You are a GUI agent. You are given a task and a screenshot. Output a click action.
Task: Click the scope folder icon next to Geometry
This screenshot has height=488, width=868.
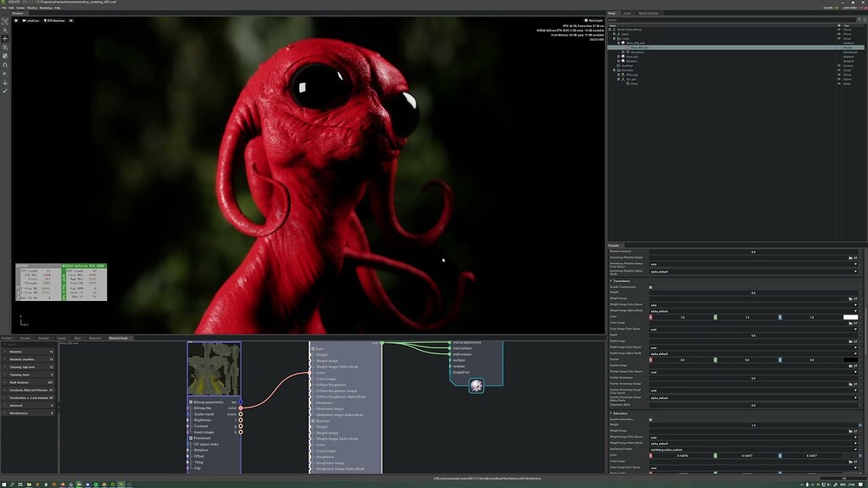[620, 70]
